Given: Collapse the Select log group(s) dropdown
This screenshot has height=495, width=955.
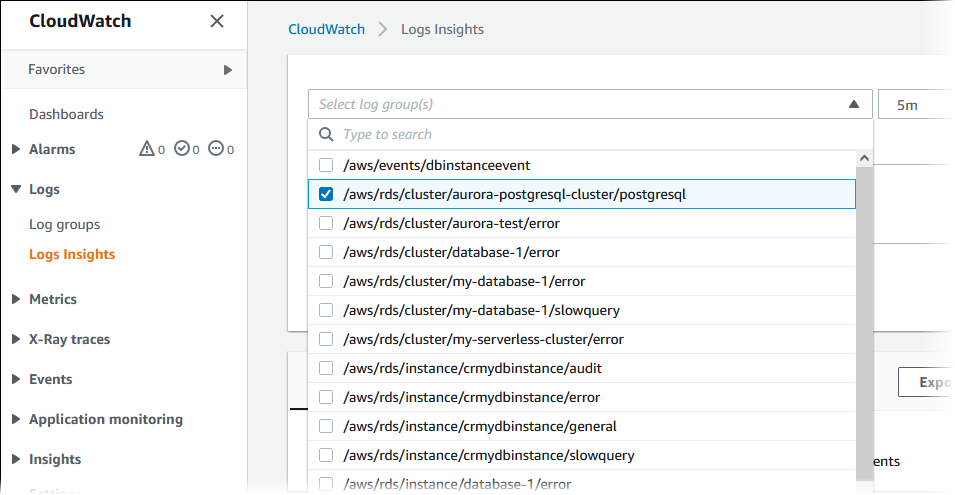Looking at the screenshot, I should tap(853, 104).
